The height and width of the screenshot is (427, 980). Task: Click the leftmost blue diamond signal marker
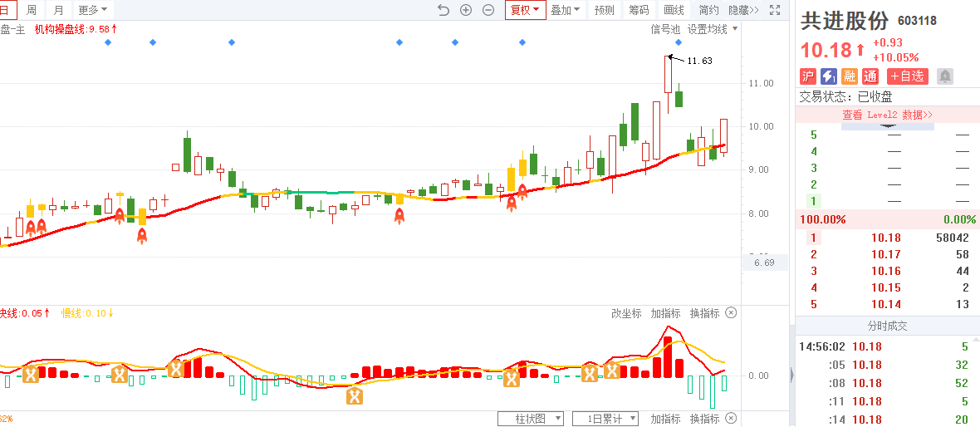tap(107, 42)
